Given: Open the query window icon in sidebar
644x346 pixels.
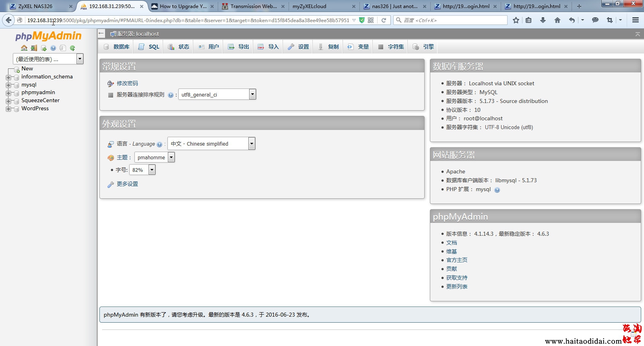Looking at the screenshot, I should pos(43,48).
